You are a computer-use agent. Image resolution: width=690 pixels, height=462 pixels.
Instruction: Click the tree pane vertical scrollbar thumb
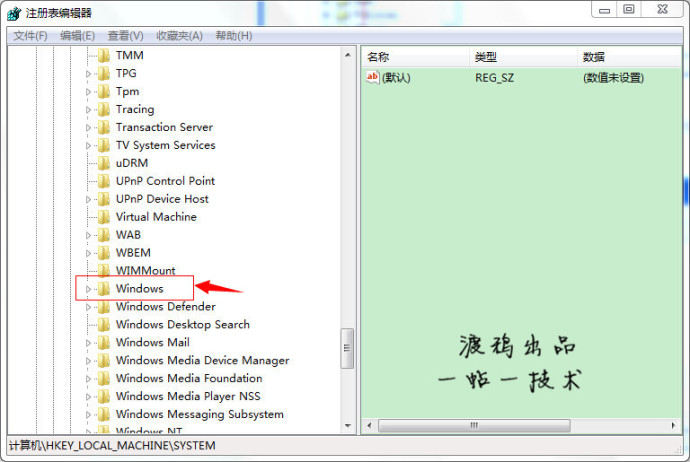tap(347, 348)
